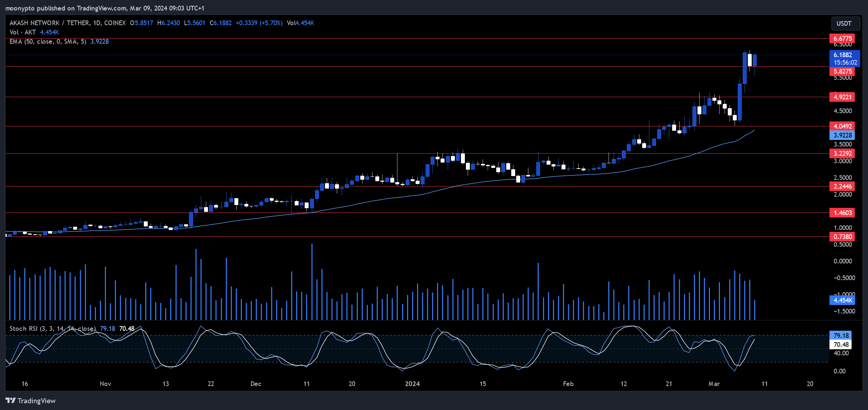Image resolution: width=868 pixels, height=410 pixels.
Task: Click the H6.2430 high value in the header
Action: [168, 23]
